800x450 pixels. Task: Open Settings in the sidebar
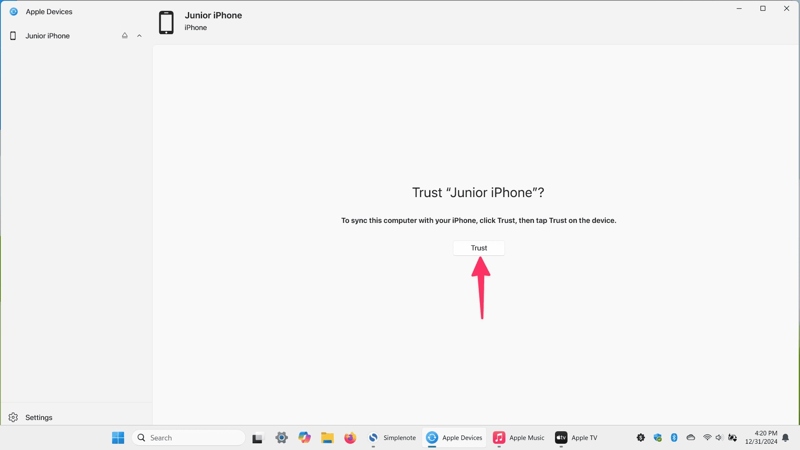[38, 417]
